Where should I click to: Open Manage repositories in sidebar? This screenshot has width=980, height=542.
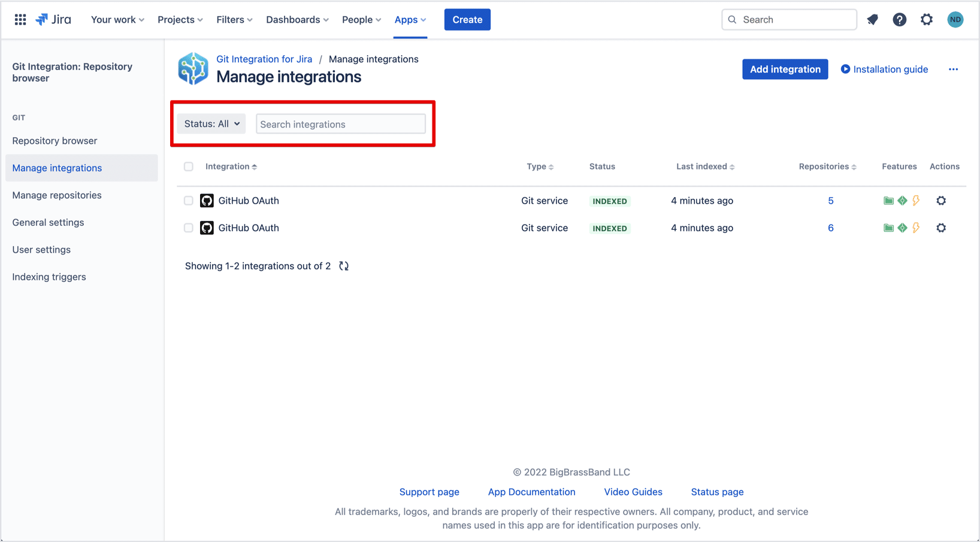click(57, 195)
